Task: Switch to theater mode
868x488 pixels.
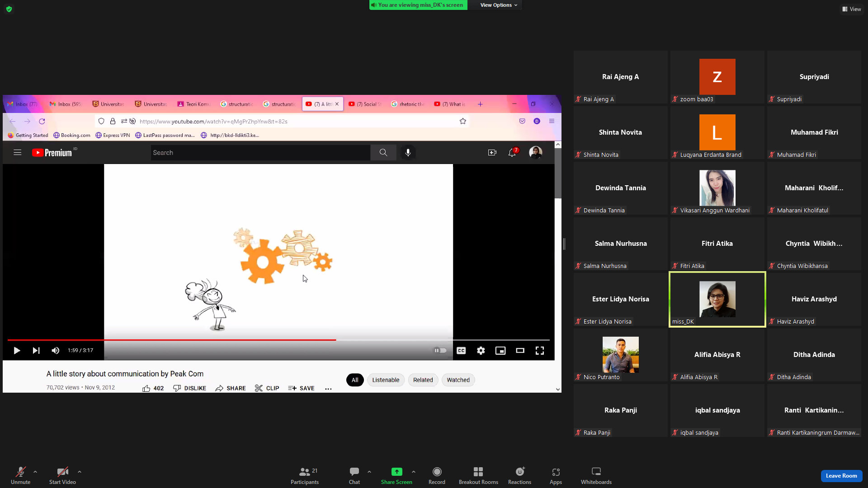Action: [x=520, y=351]
